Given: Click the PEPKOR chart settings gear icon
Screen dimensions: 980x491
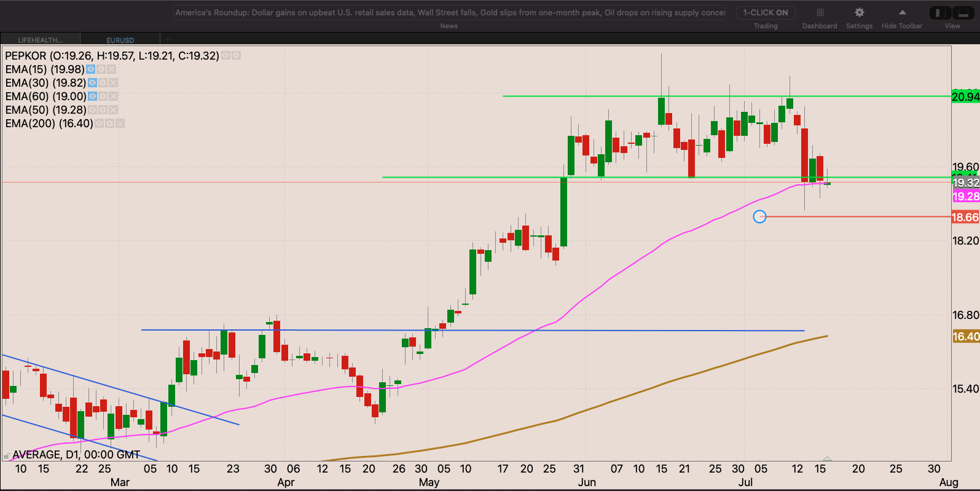Looking at the screenshot, I should [236, 56].
